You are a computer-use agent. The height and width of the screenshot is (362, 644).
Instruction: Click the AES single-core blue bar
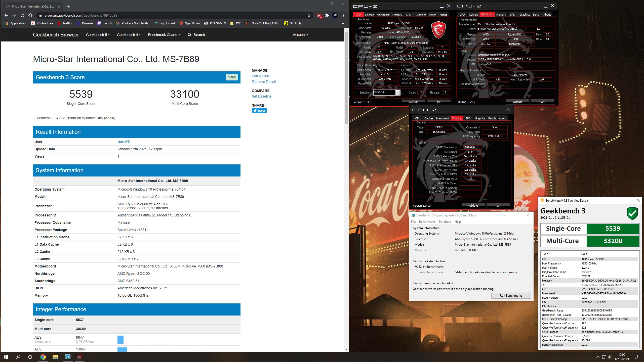pyautogui.click(x=120, y=339)
